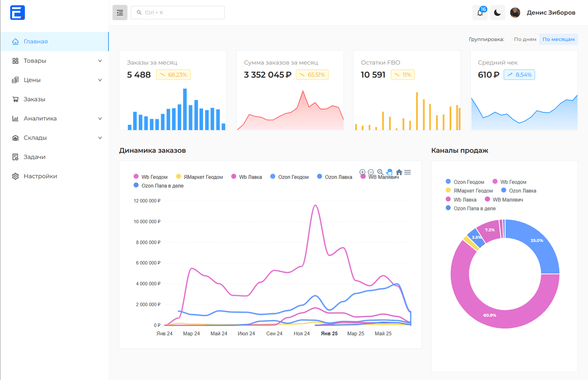Click the box-zoom magnifier icon on the chart
588x380 pixels.
coord(380,172)
